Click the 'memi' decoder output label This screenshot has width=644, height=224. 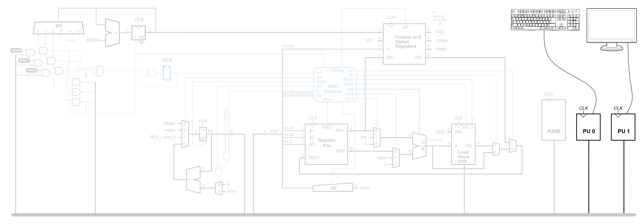point(349,79)
